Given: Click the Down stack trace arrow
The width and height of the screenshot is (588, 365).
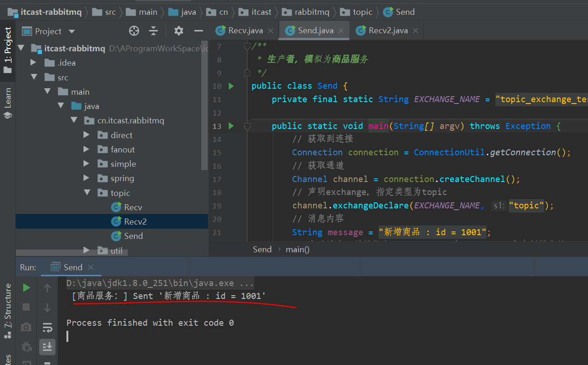Looking at the screenshot, I should (x=47, y=307).
